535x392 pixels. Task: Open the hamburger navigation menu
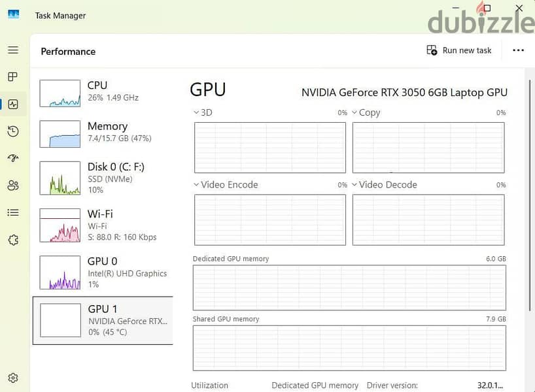tap(13, 50)
